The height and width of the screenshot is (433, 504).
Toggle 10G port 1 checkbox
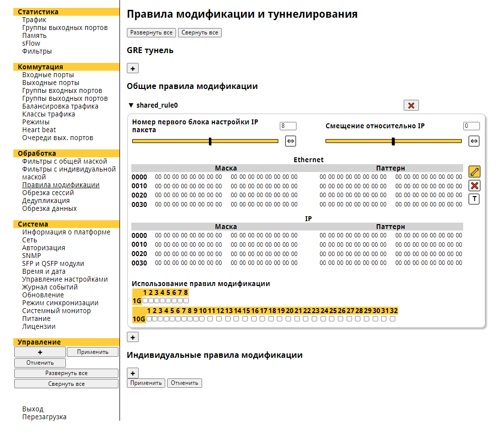[149, 318]
